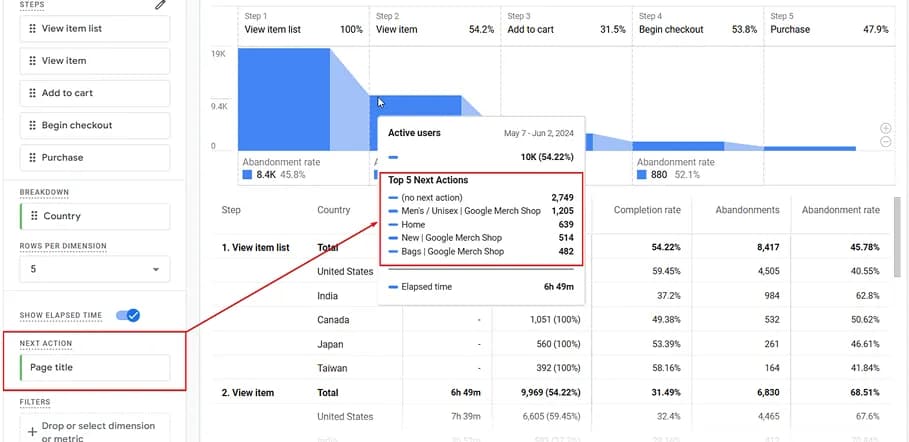Click the 6,830 abandonments value
The image size is (909, 442).
tap(767, 393)
